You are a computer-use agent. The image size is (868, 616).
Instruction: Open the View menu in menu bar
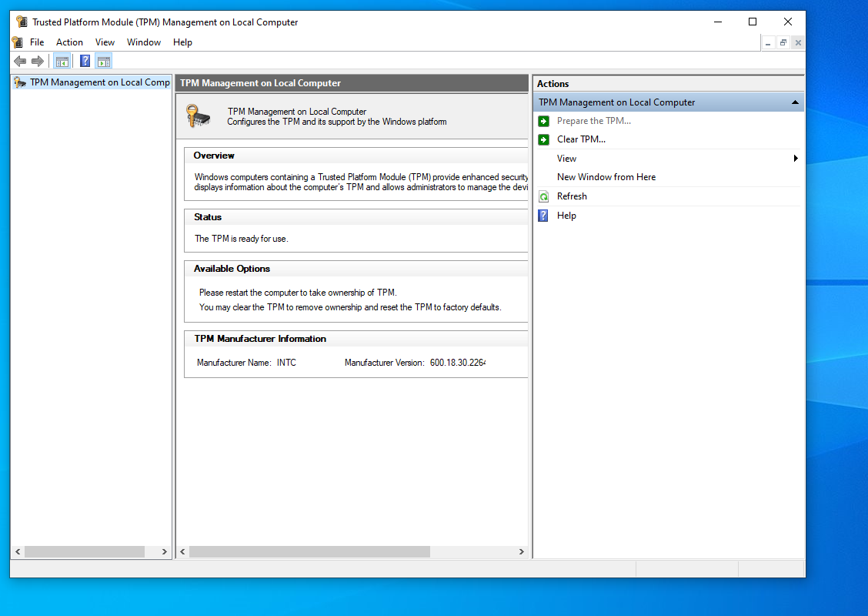pyautogui.click(x=105, y=42)
